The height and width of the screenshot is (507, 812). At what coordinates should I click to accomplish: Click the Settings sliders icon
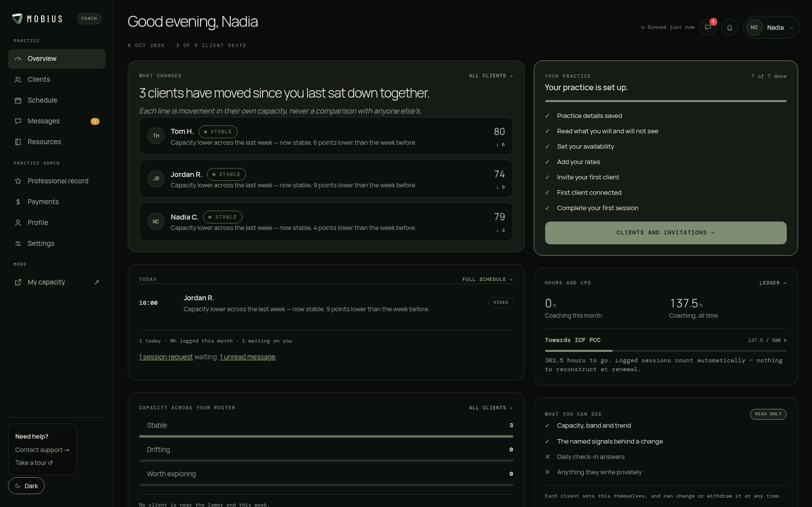(18, 244)
